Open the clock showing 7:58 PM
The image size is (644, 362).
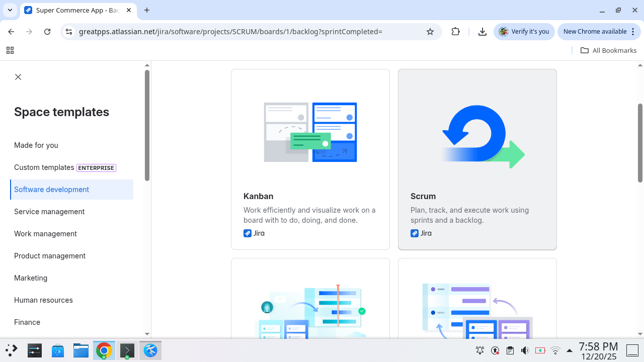[598, 351]
